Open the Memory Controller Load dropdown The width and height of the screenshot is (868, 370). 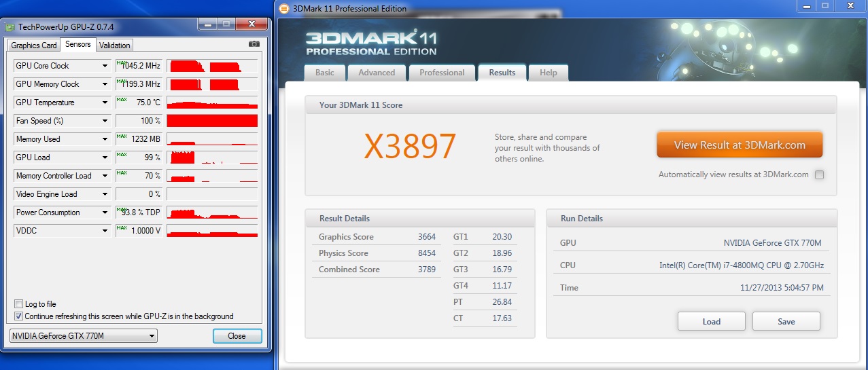point(105,176)
